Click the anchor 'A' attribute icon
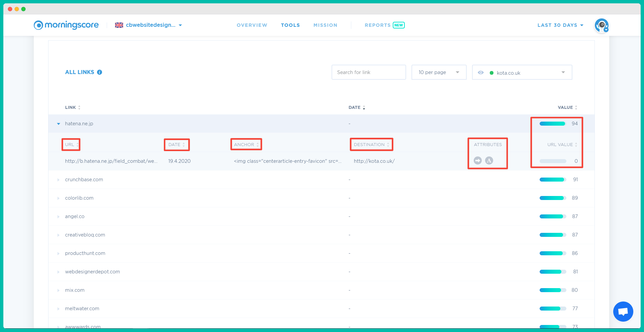This screenshot has width=644, height=332. (489, 160)
